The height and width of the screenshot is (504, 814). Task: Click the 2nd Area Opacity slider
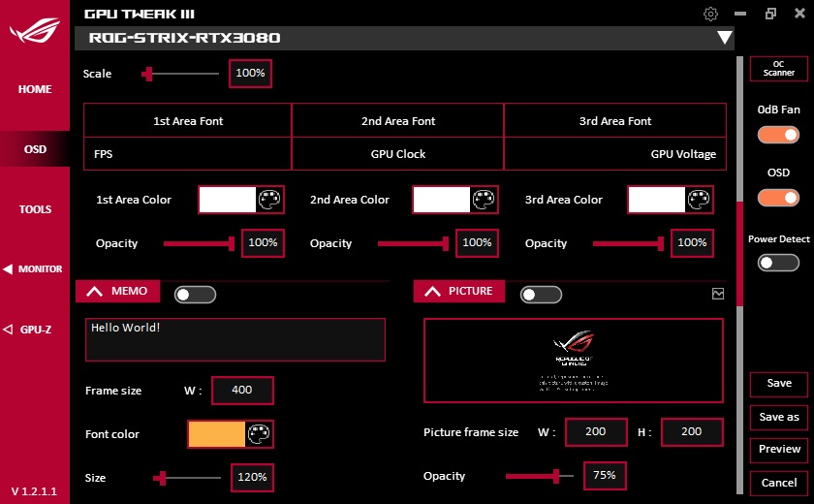coord(413,243)
